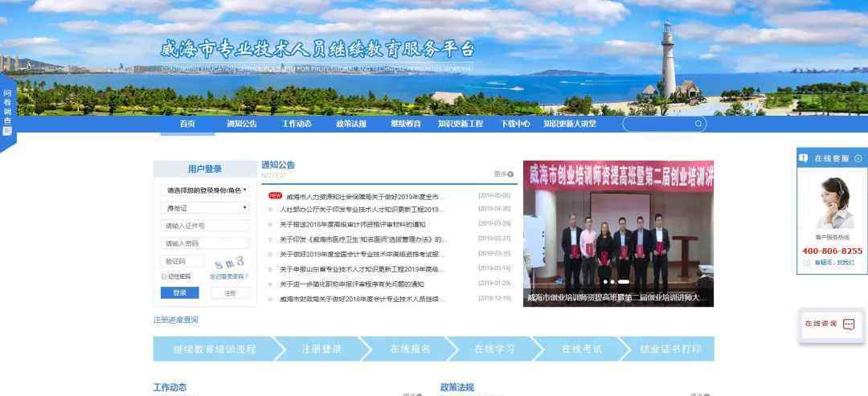Open 政策法规 in the navigation bar

[x=351, y=124]
